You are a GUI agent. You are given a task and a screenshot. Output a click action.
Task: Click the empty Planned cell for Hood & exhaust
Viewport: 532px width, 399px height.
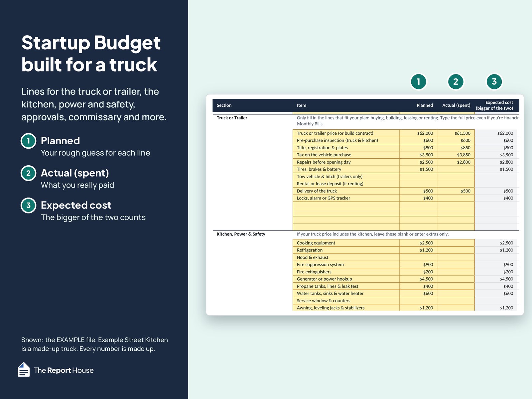point(418,257)
